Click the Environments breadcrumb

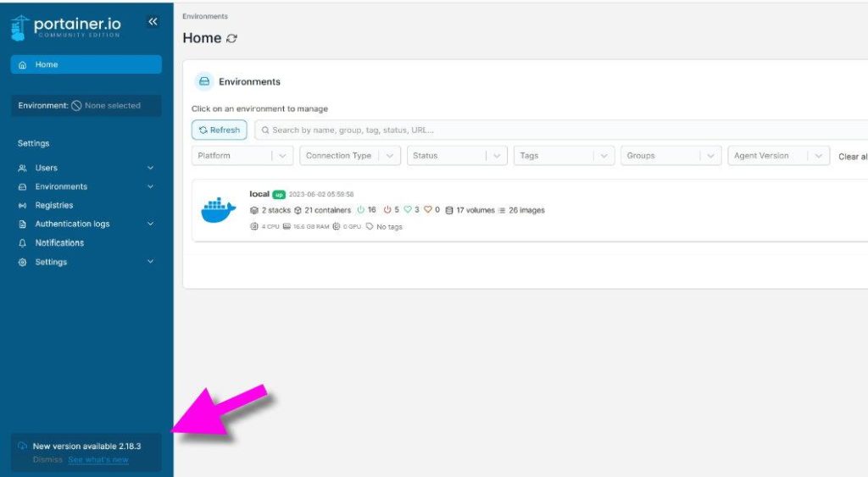click(x=205, y=16)
